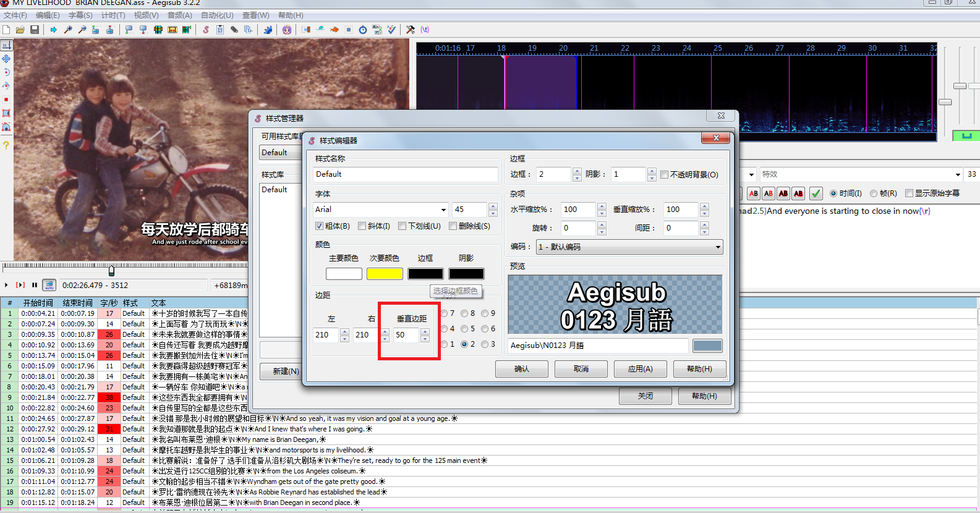Click the blue arrow Jump To icon
The width and height of the screenshot is (980, 513).
coord(54,30)
